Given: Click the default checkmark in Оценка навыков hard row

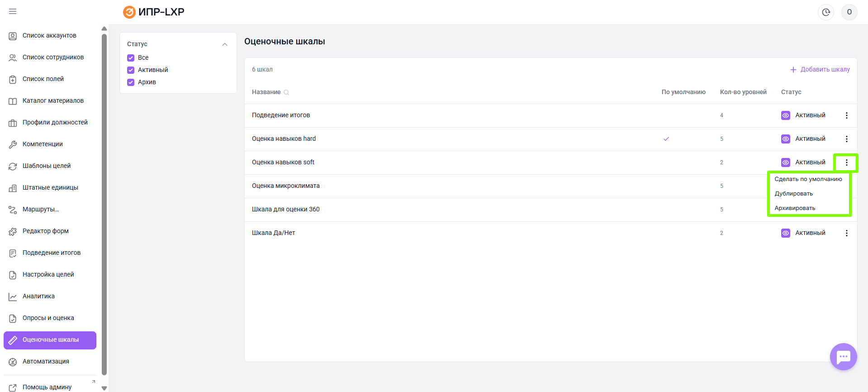Looking at the screenshot, I should [x=666, y=139].
